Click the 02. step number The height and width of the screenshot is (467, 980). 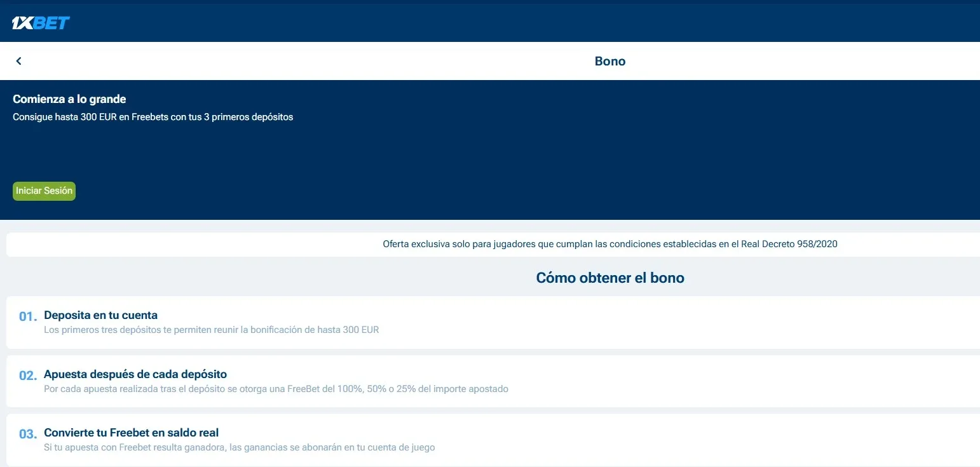28,376
